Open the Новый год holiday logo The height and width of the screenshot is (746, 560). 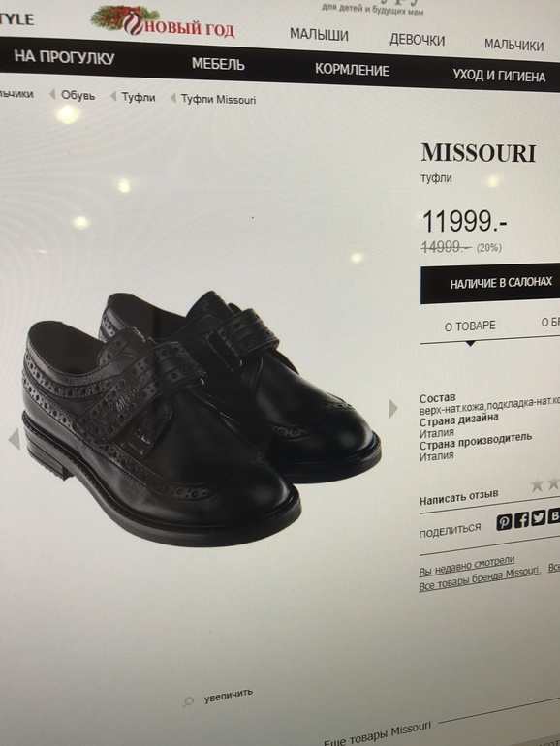(x=163, y=22)
